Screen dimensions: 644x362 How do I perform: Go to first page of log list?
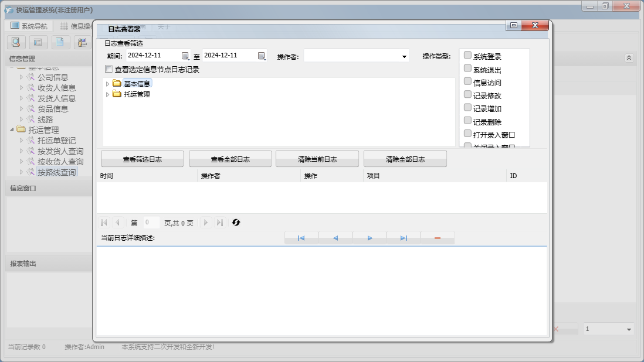pos(104,222)
